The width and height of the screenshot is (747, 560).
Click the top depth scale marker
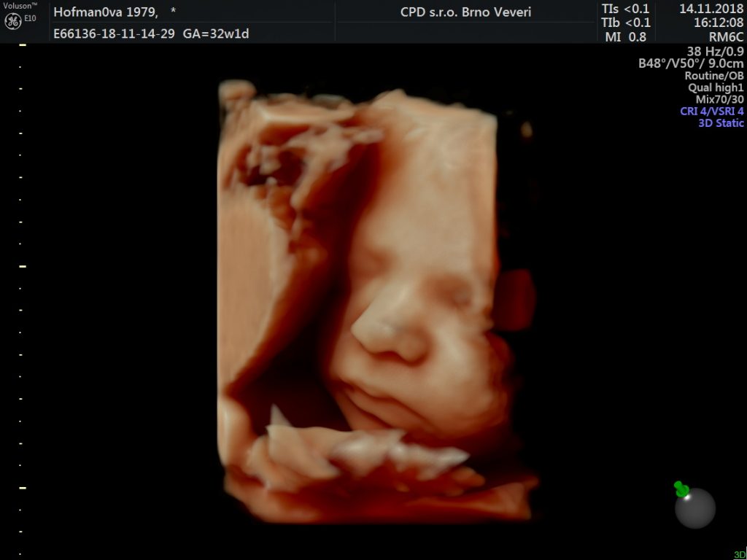(23, 44)
